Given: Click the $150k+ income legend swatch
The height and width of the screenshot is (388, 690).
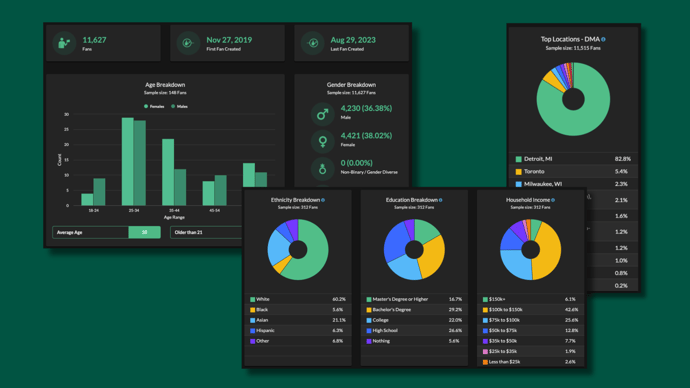Looking at the screenshot, I should coord(485,300).
